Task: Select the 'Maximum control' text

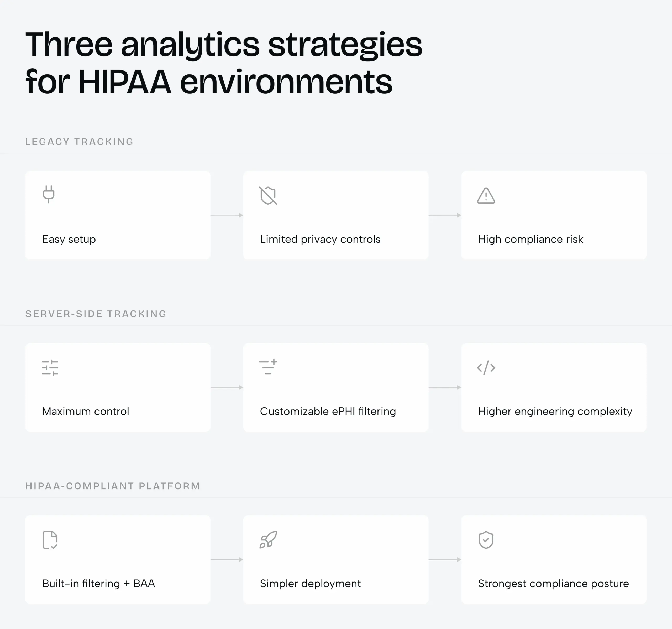Action: tap(86, 411)
